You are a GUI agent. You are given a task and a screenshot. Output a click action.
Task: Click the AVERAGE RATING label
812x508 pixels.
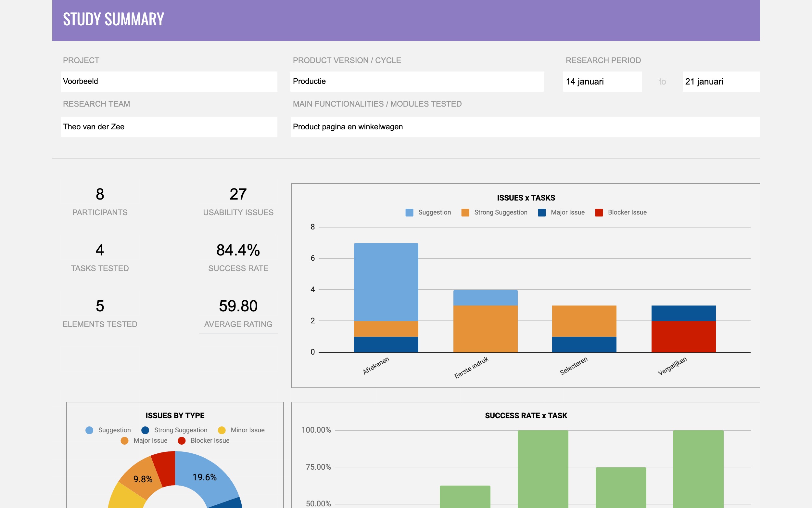click(x=238, y=324)
